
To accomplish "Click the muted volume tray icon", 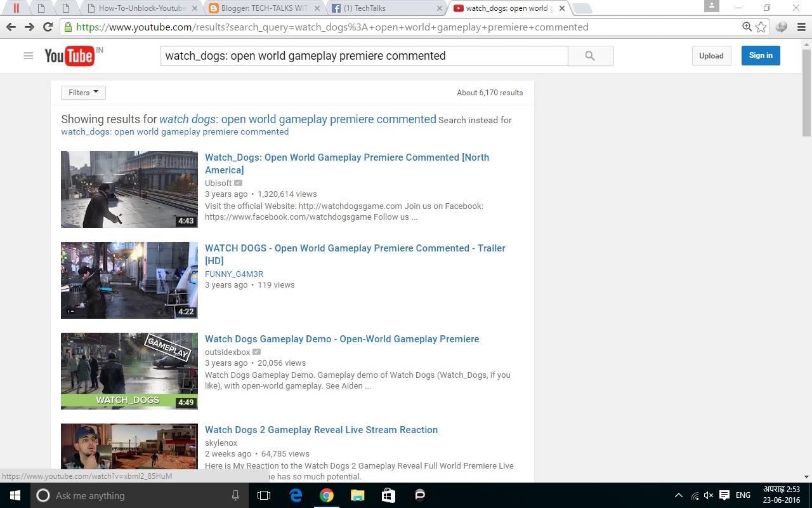I will click(709, 495).
